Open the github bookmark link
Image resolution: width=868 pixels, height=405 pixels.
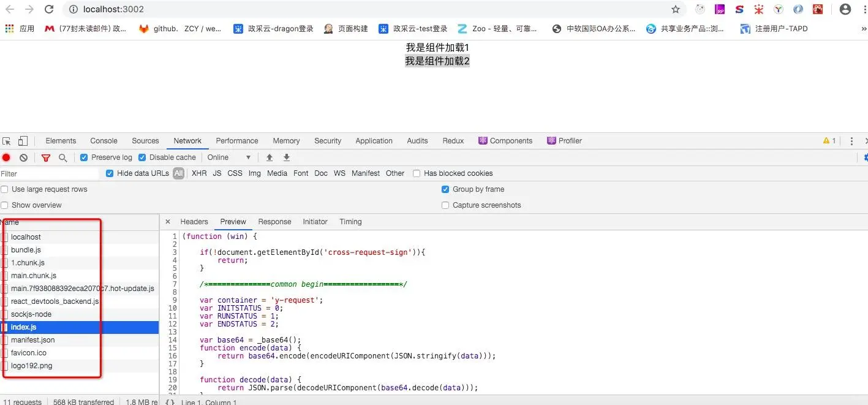tap(179, 28)
